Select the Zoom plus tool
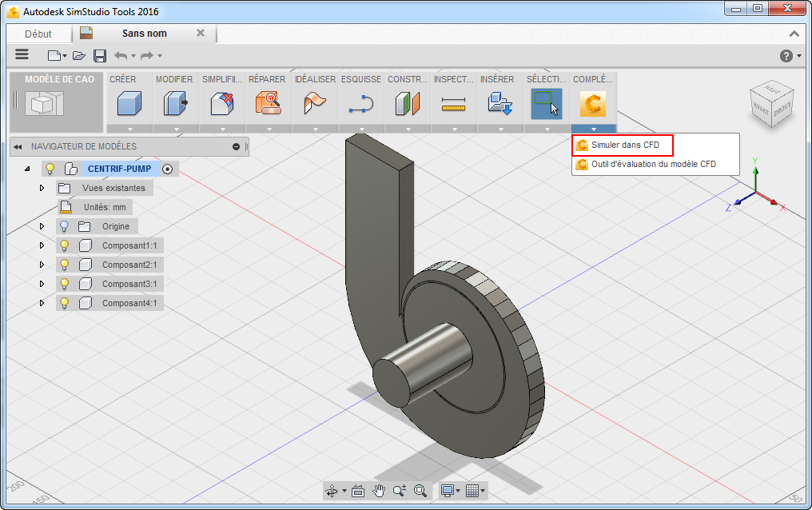Screen dimensions: 812x510 (400, 490)
